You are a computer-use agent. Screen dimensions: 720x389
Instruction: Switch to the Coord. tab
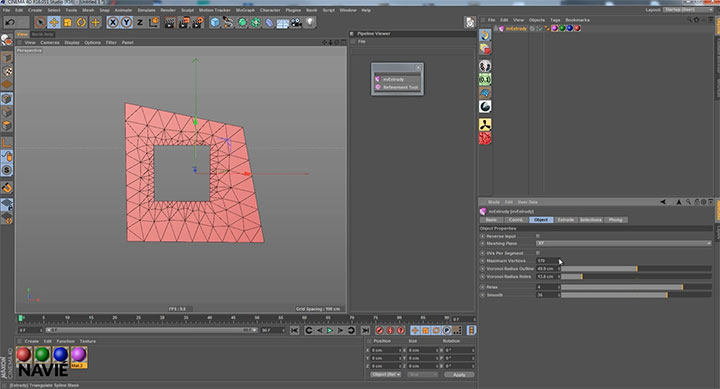click(516, 220)
